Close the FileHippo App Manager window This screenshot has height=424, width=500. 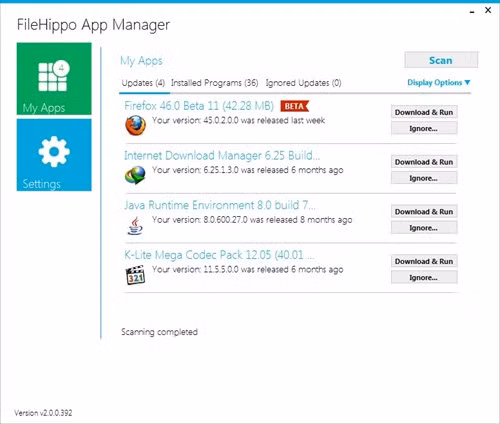point(488,10)
